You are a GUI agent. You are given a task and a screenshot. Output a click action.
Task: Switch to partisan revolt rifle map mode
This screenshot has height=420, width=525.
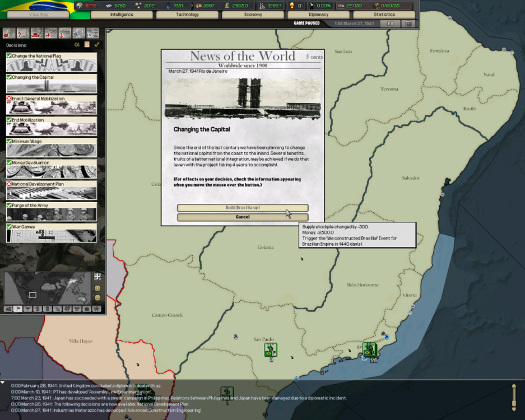(57, 309)
